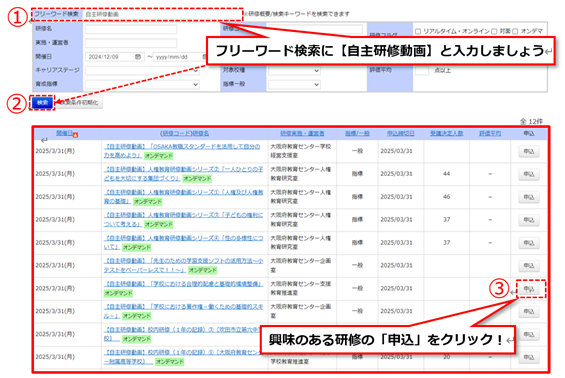This screenshot has width=565, height=378.
Task: Tick the 対面 checkbox
Action: coord(494,31)
